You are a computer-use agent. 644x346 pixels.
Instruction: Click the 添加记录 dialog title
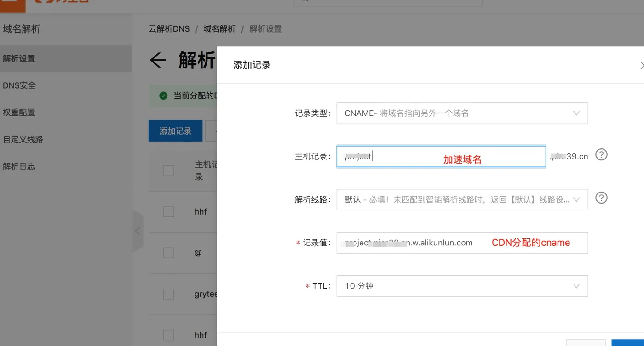click(x=252, y=65)
